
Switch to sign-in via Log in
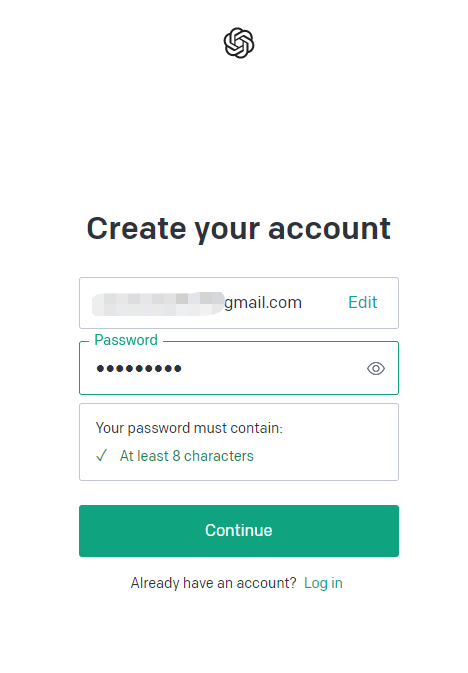[323, 583]
